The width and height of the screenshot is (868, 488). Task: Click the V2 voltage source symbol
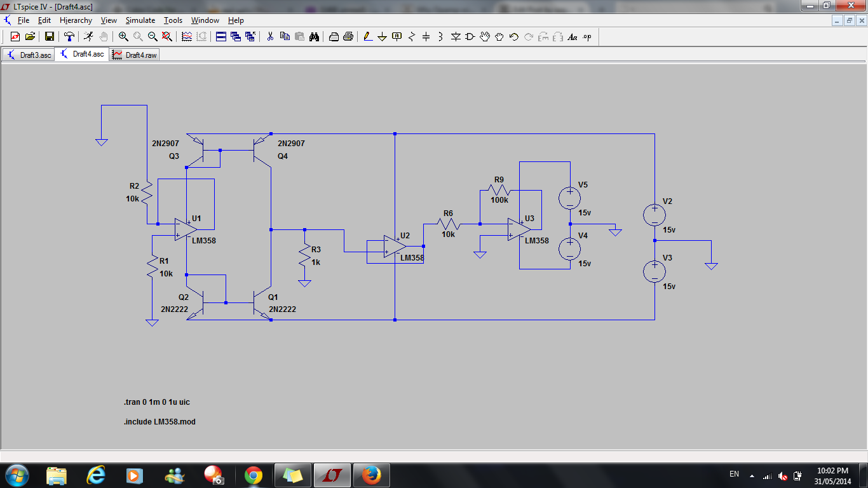(x=654, y=215)
